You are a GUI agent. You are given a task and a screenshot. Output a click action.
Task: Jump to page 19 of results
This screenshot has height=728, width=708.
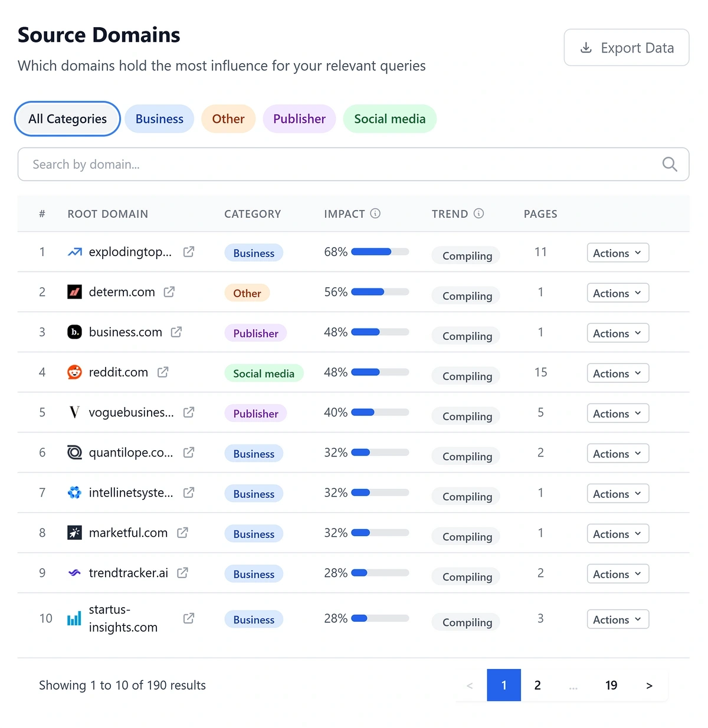(611, 685)
